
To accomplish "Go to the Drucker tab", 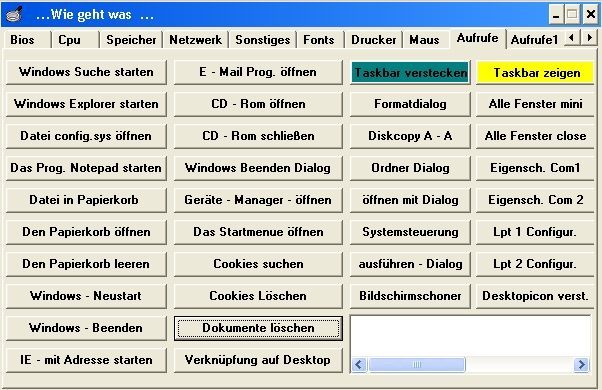I will tap(373, 40).
